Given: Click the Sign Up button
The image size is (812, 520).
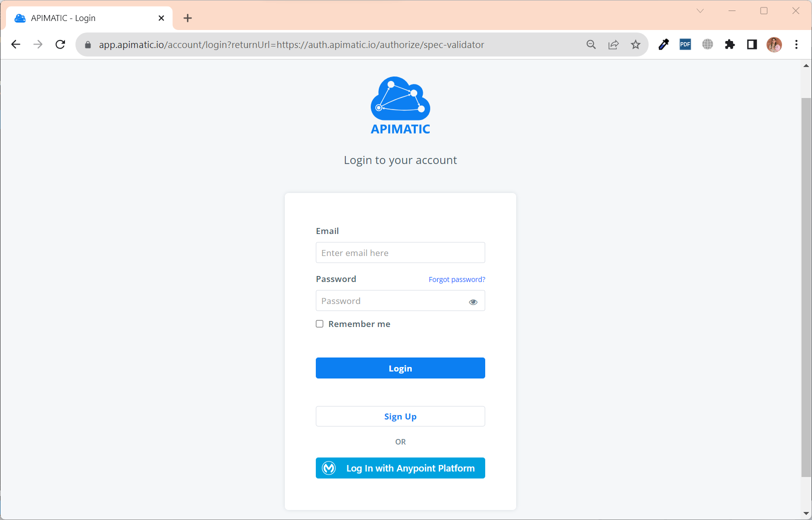Looking at the screenshot, I should [400, 416].
